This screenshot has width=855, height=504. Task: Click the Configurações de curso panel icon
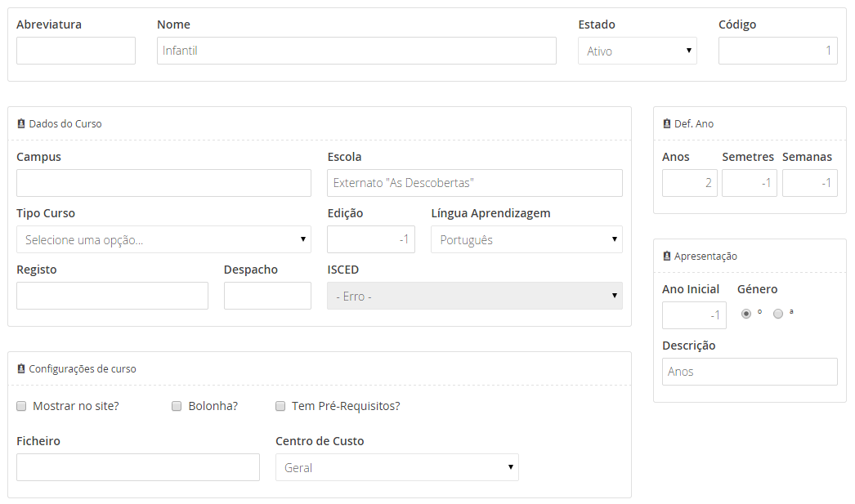[x=21, y=369]
